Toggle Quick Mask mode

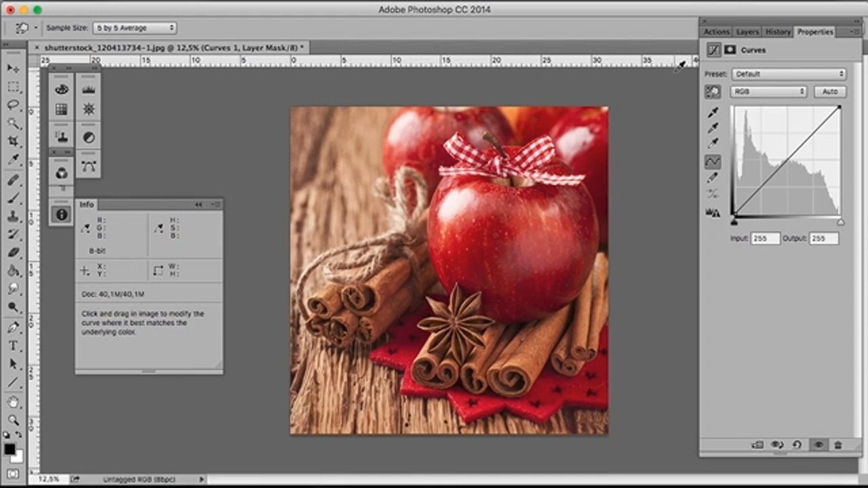click(x=13, y=474)
